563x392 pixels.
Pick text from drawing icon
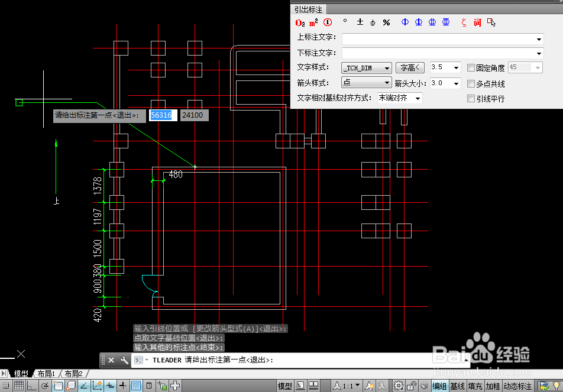tap(491, 22)
